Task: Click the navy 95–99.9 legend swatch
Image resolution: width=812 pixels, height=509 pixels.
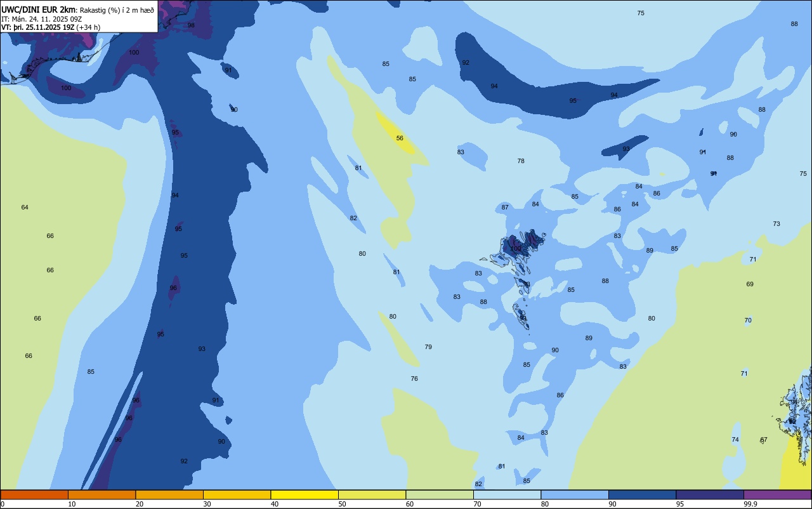Action: point(710,494)
